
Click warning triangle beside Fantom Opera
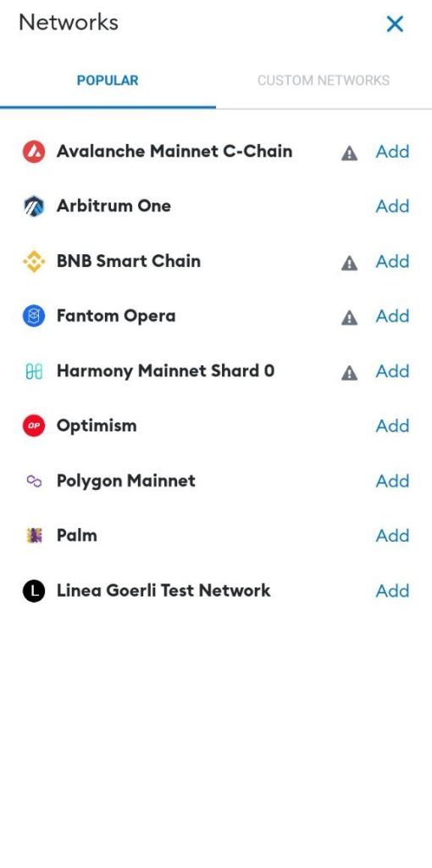(x=349, y=318)
